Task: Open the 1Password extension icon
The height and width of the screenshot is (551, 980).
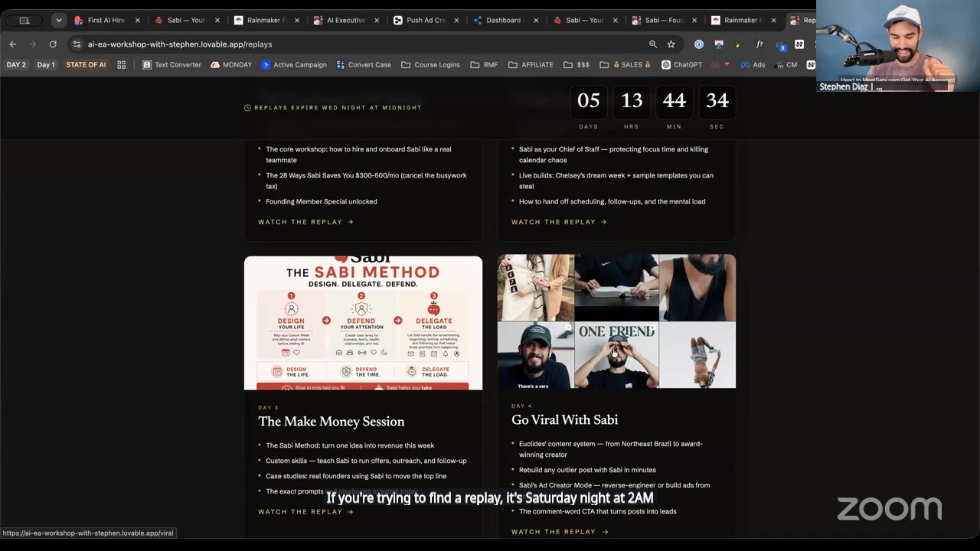Action: coord(699,44)
